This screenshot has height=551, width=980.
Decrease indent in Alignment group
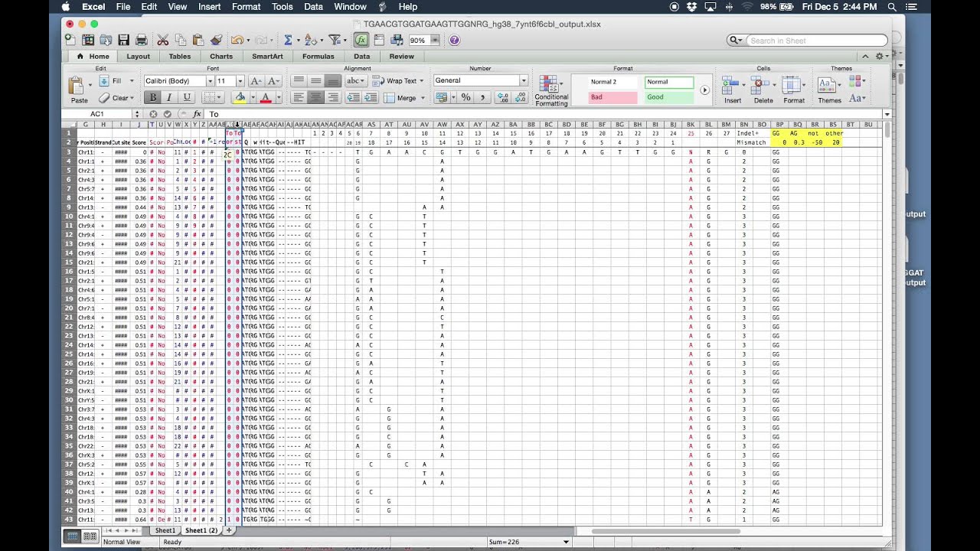point(353,97)
